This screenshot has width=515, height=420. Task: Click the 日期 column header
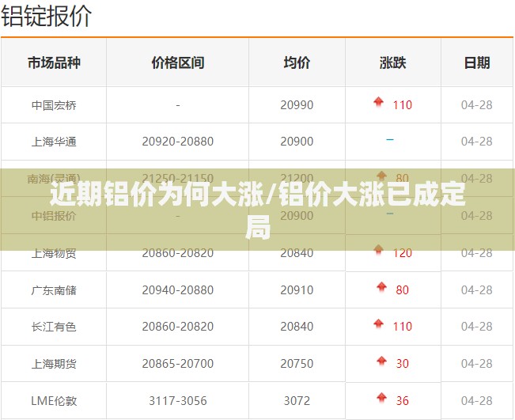477,62
